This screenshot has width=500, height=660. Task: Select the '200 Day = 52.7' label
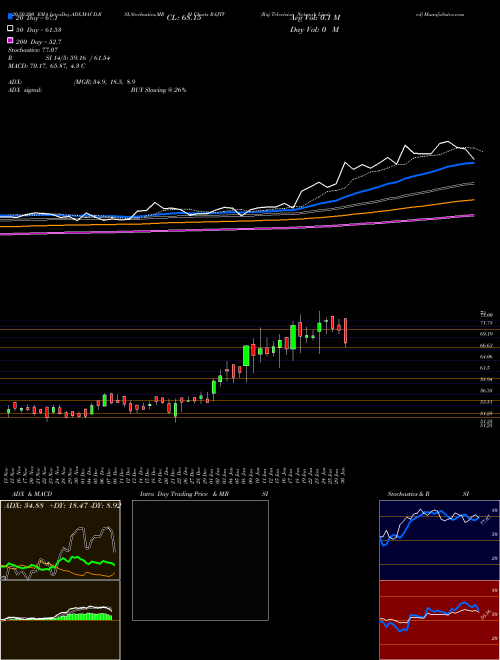39,42
